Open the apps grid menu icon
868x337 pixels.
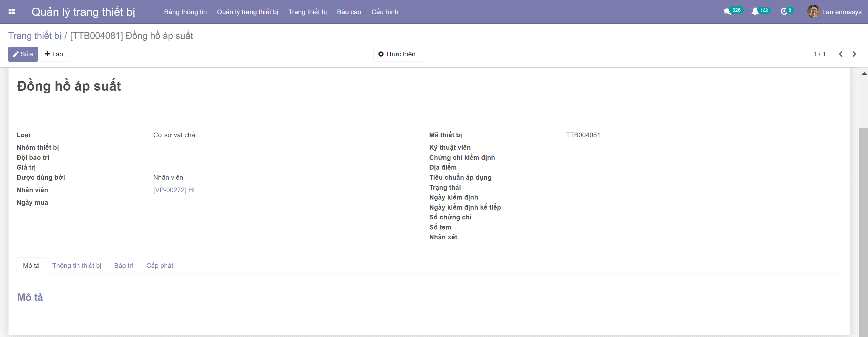tap(11, 12)
